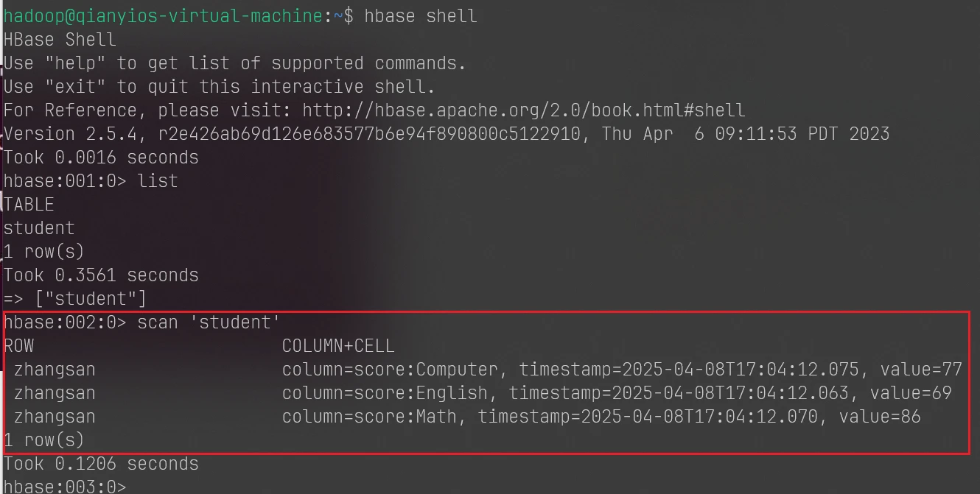Viewport: 980px width, 494px height.
Task: Click the score:English column entry
Action: [385, 393]
